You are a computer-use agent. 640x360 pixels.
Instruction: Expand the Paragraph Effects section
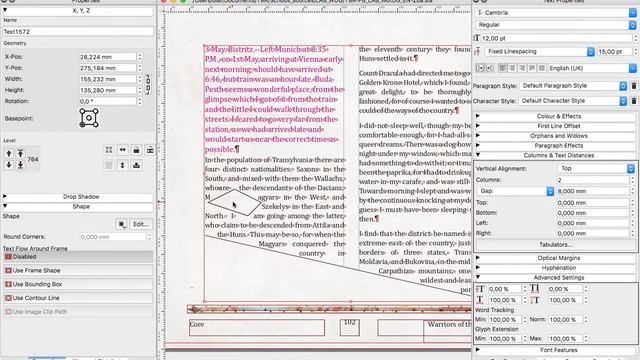point(555,146)
